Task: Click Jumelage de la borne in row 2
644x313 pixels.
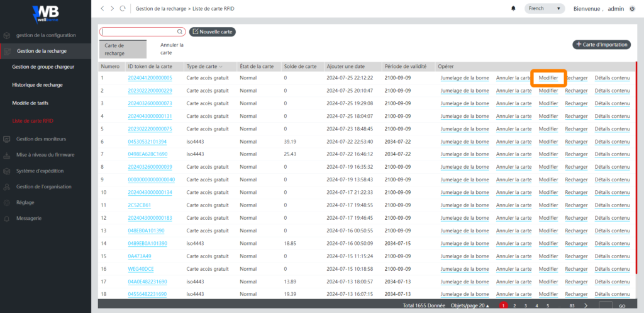Action: [465, 91]
